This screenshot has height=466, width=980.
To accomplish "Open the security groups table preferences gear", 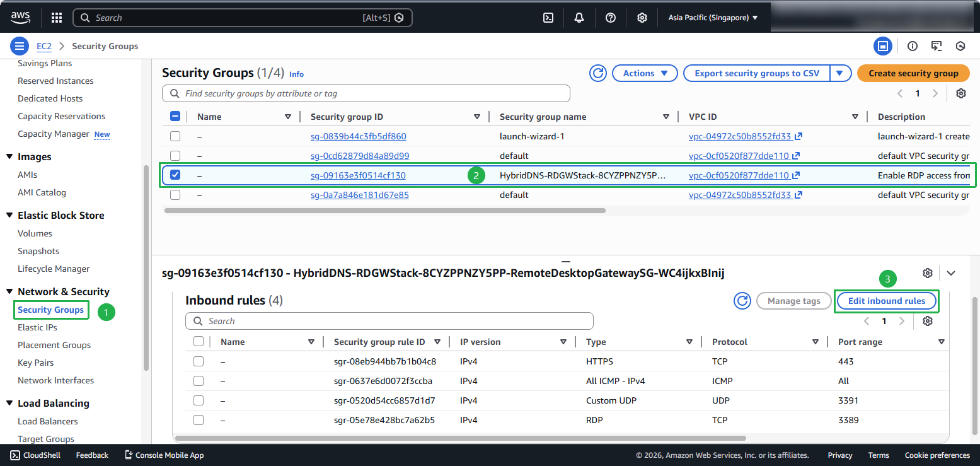I will pos(960,93).
